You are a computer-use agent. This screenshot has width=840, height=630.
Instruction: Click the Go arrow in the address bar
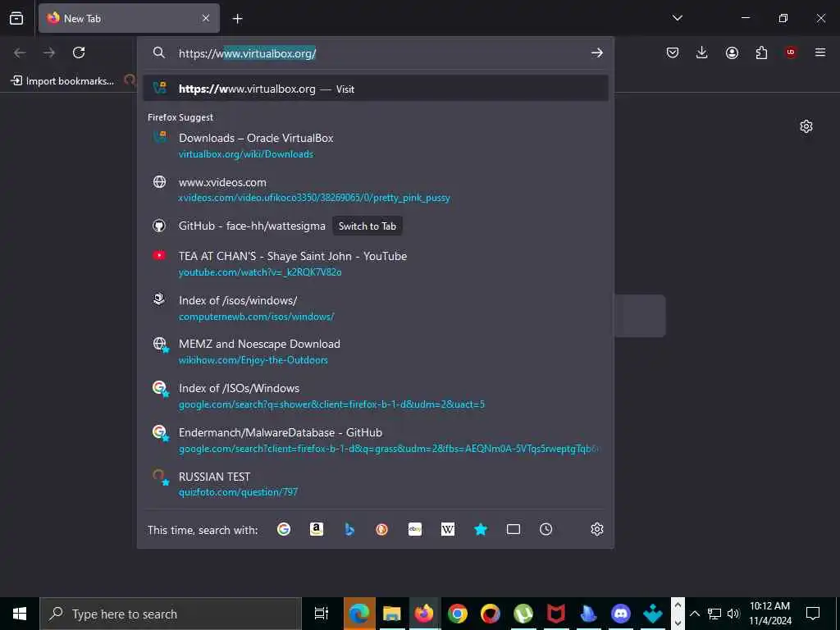pyautogui.click(x=597, y=53)
